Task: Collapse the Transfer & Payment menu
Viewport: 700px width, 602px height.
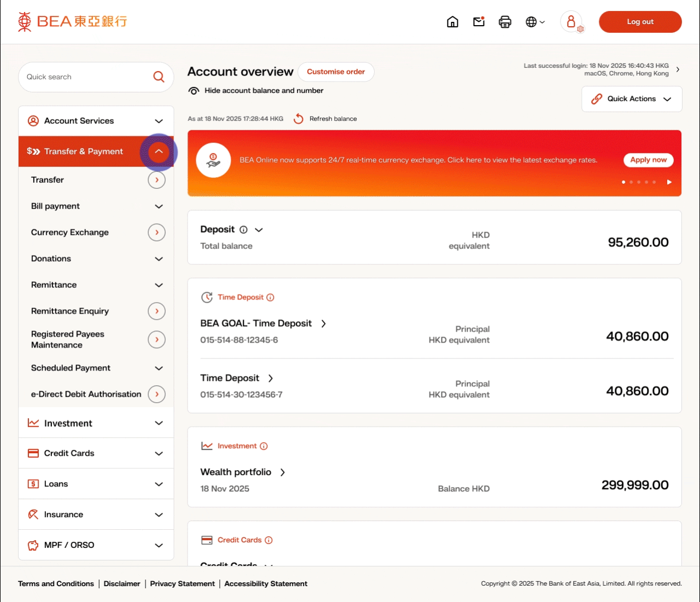Action: pyautogui.click(x=159, y=152)
